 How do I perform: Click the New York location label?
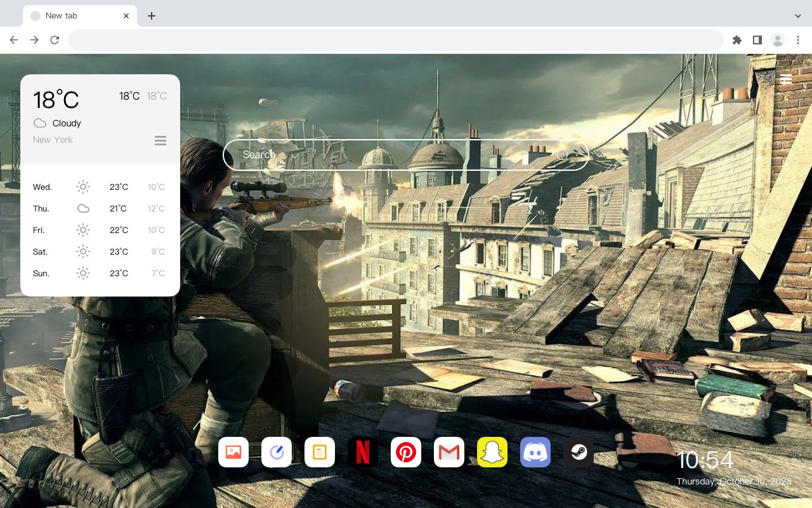53,140
